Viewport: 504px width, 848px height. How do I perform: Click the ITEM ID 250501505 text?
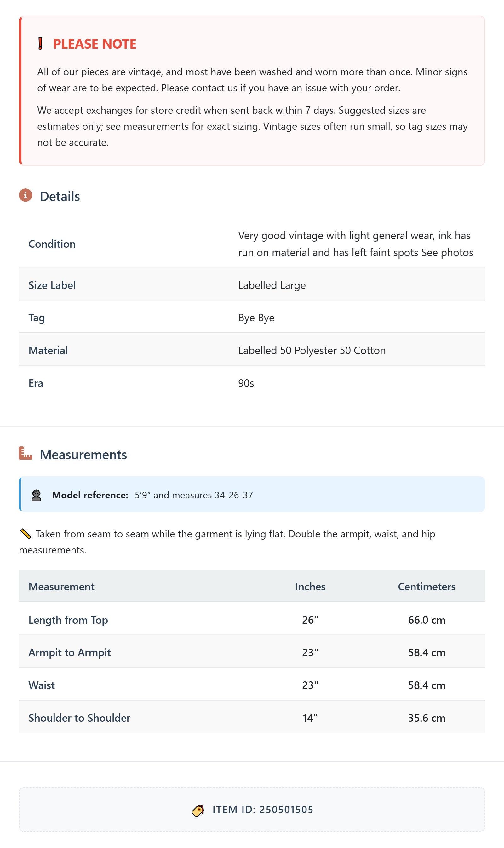[263, 810]
